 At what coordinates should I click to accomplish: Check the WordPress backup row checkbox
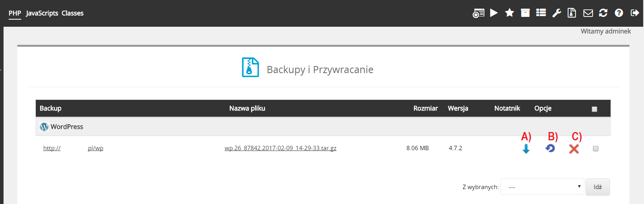pos(596,149)
